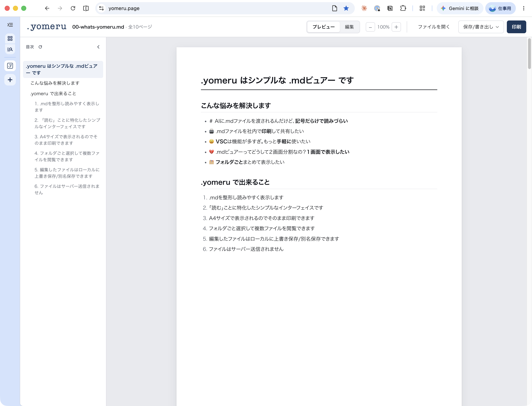This screenshot has width=532, height=406.
Task: Select outline item 6. ファイルはサーバー送信
Action: point(67,190)
